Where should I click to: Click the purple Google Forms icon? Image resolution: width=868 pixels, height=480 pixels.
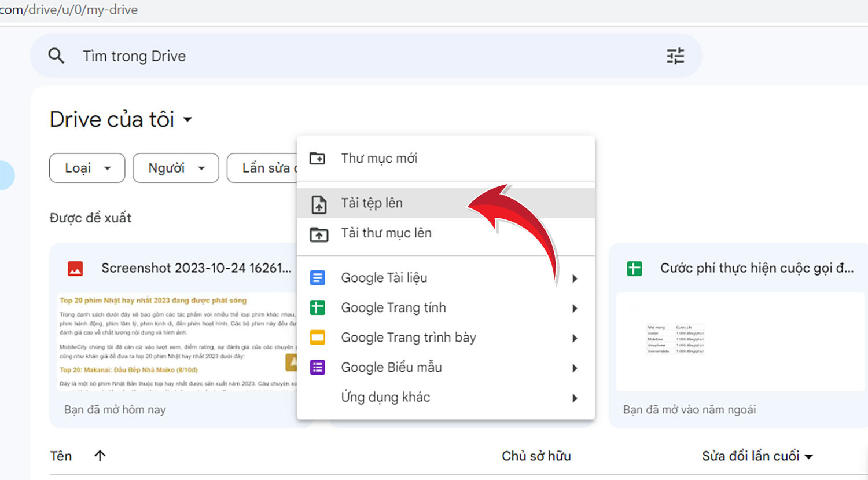[318, 367]
